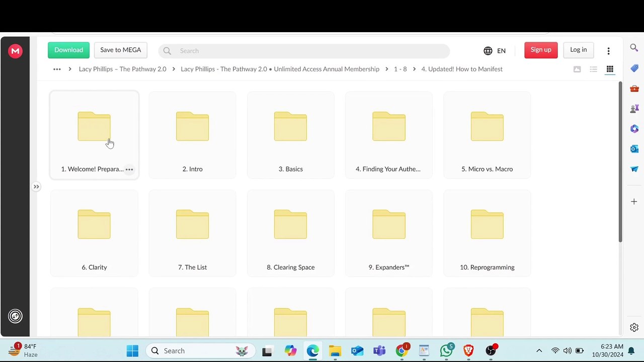Select "4. Finding Your Authe..." folder
This screenshot has width=644, height=362.
tap(389, 135)
